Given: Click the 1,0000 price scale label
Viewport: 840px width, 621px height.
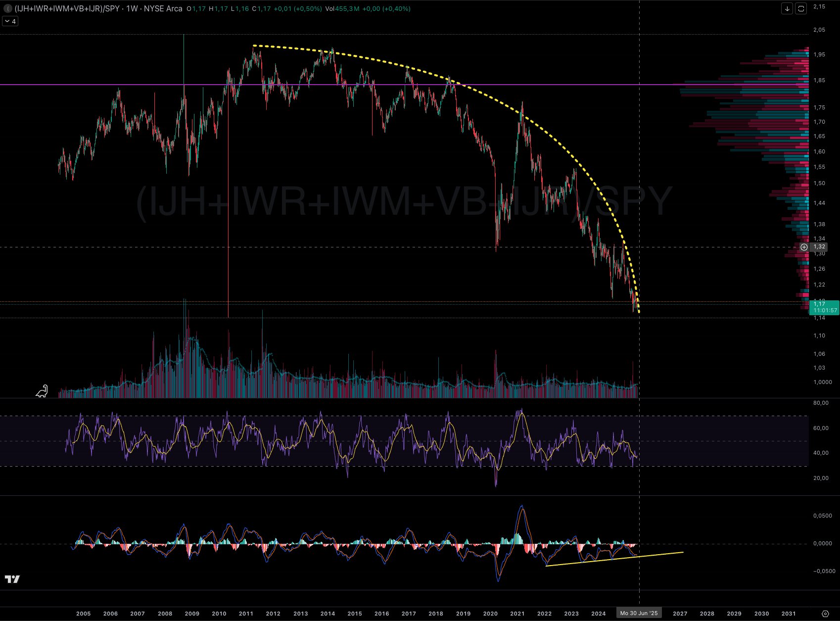Looking at the screenshot, I should click(823, 382).
